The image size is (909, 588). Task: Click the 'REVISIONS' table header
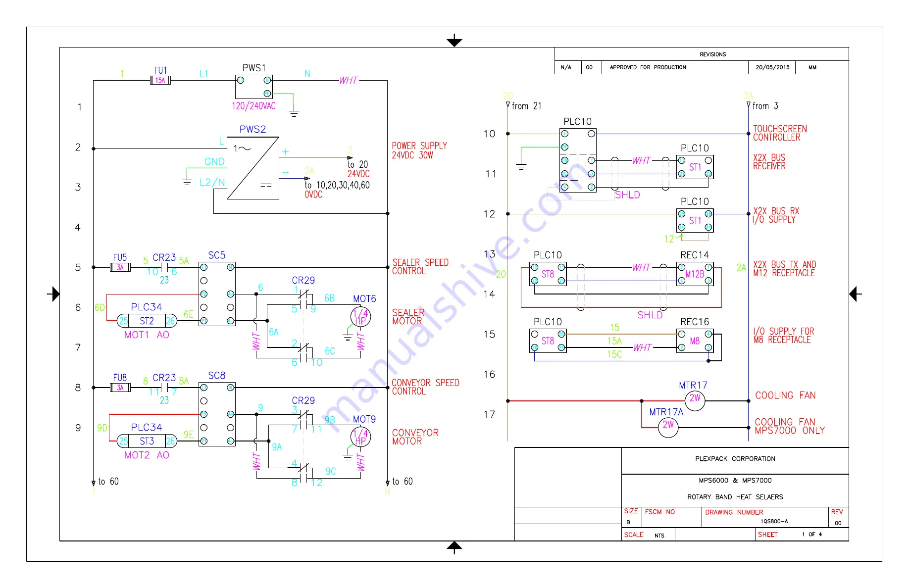click(x=712, y=54)
